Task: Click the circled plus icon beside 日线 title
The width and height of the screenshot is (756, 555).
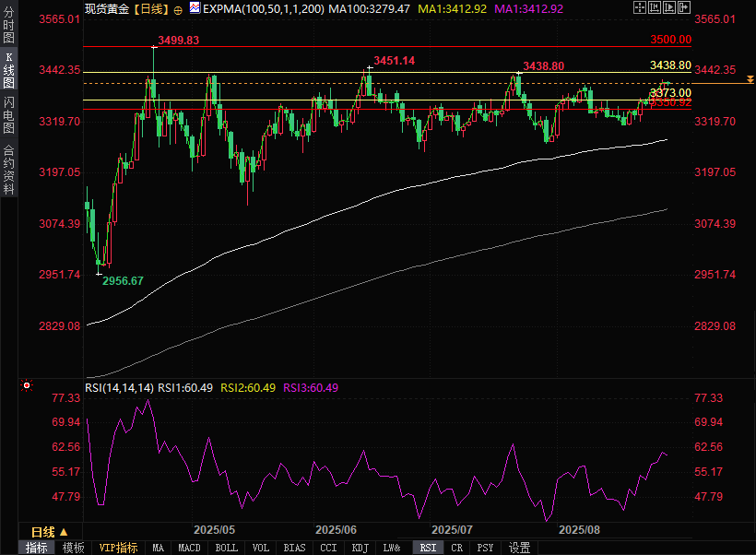Action: pyautogui.click(x=178, y=11)
